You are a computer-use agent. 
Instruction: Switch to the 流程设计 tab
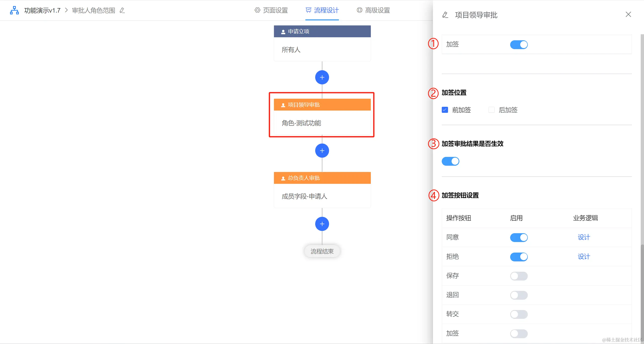(x=326, y=10)
